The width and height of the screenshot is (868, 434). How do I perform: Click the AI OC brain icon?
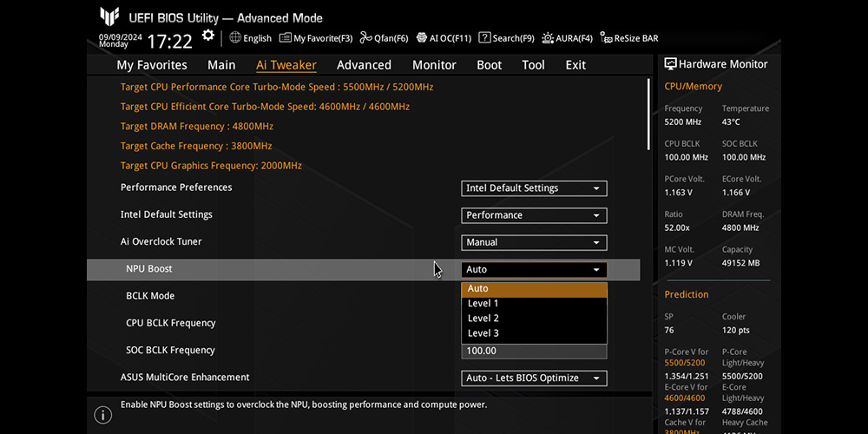click(x=422, y=37)
